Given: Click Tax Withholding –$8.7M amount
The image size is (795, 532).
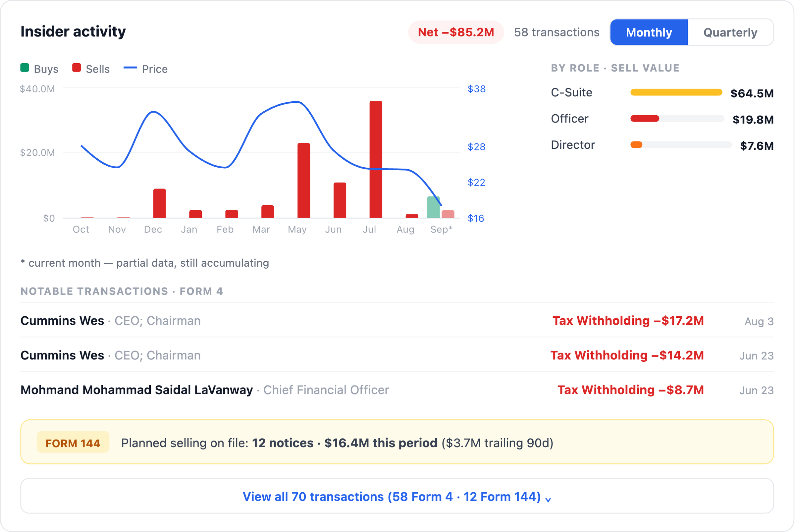Looking at the screenshot, I should coord(631,390).
